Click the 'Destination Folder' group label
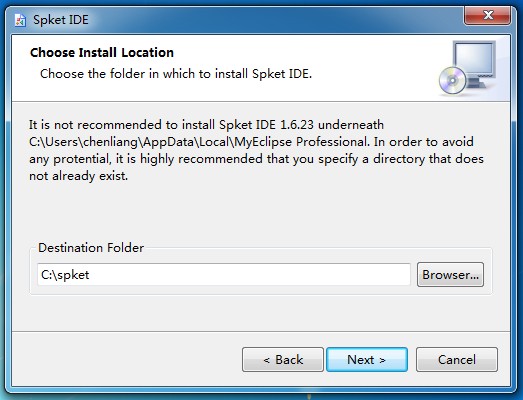The width and height of the screenshot is (523, 400). (91, 248)
